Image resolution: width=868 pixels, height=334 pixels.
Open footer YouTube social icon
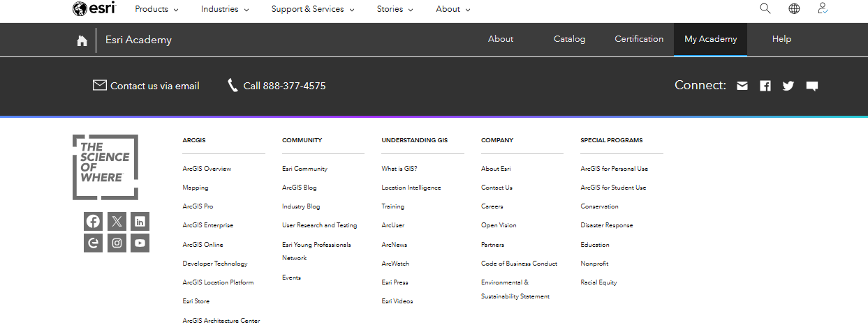pyautogui.click(x=140, y=243)
